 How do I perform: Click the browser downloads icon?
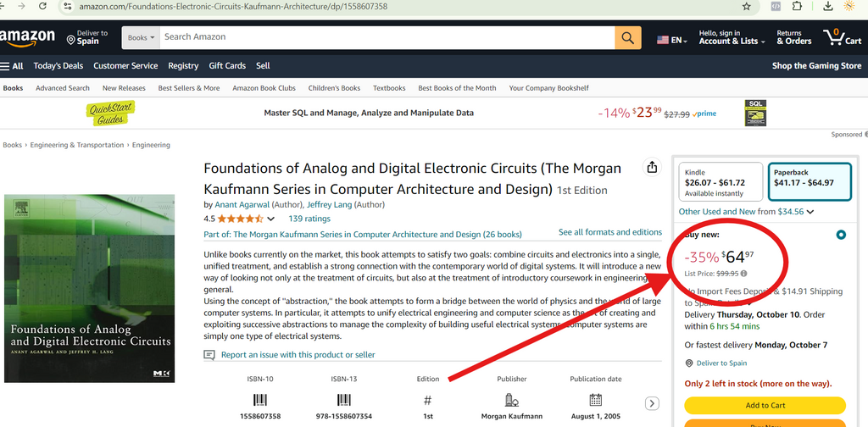pos(828,6)
